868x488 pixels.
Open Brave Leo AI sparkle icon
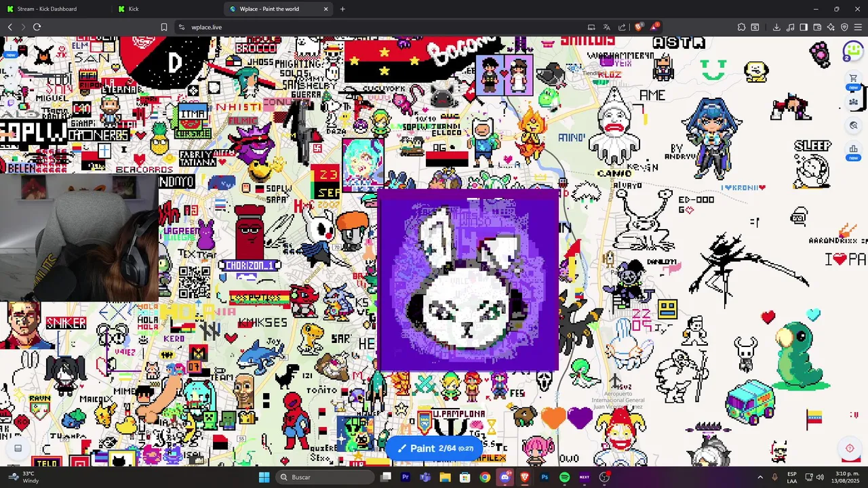pyautogui.click(x=831, y=27)
